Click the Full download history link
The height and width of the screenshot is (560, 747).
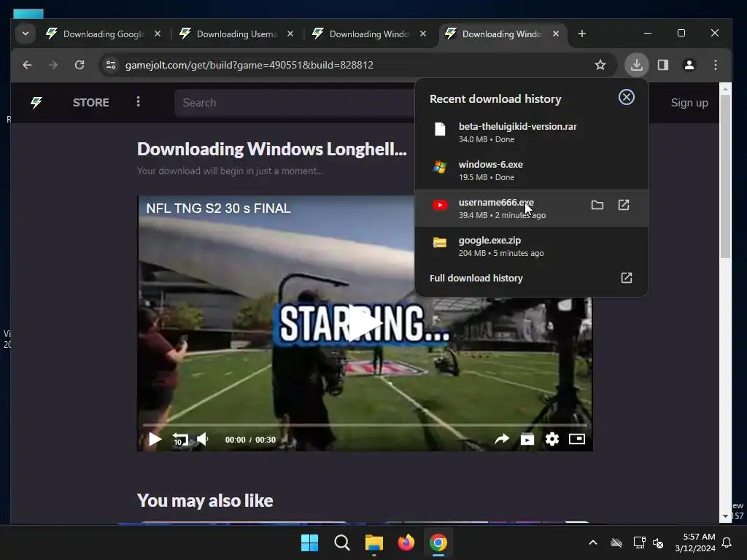coord(476,278)
